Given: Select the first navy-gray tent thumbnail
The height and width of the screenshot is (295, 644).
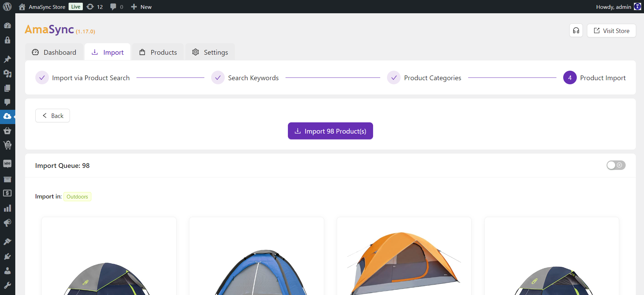Looking at the screenshot, I should (109, 256).
